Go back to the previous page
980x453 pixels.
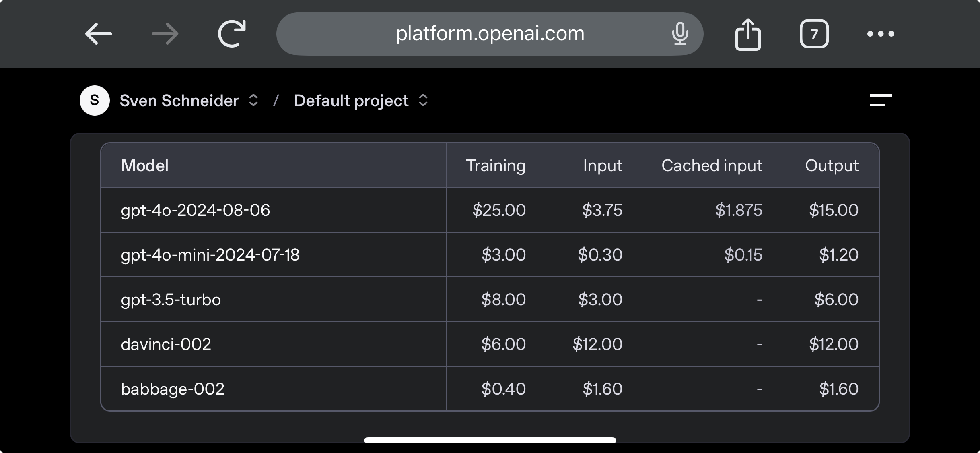(99, 34)
